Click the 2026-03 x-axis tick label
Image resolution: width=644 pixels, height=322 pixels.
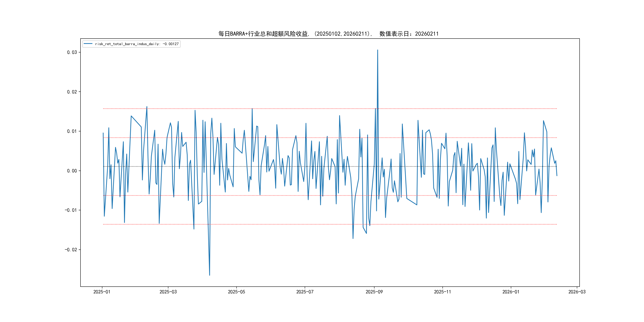[577, 292]
